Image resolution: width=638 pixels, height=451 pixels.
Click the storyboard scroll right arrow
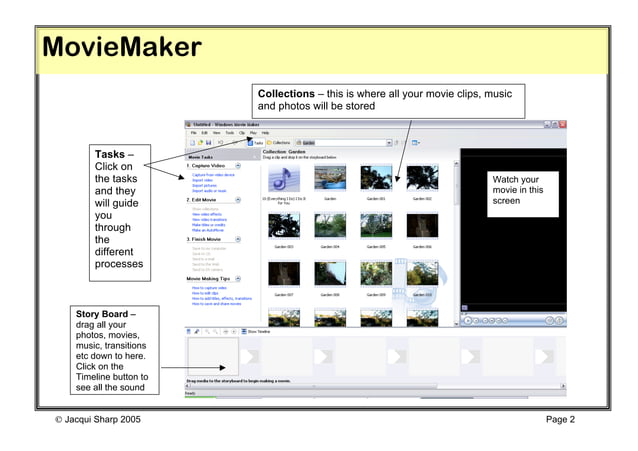pyautogui.click(x=563, y=386)
